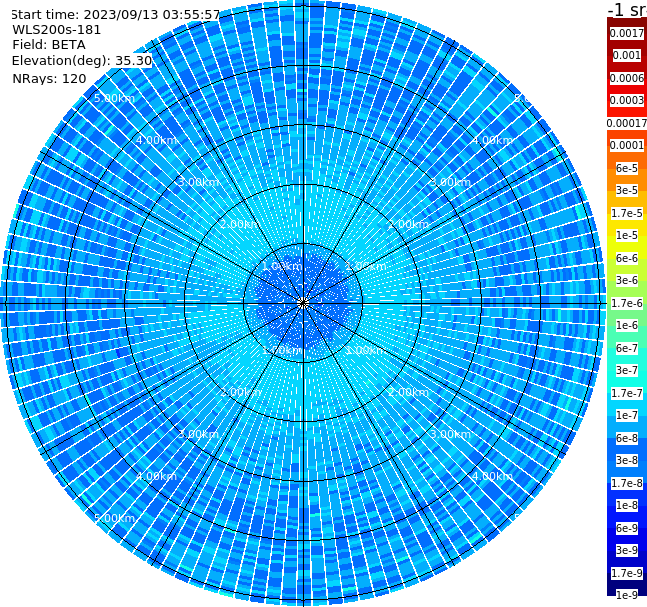647x607 pixels.
Task: Click the 0.0003 colorbar value
Action: point(627,100)
